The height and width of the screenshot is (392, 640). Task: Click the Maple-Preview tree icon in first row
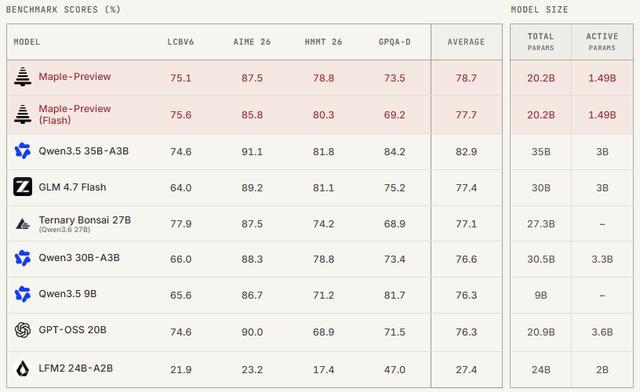click(x=22, y=77)
